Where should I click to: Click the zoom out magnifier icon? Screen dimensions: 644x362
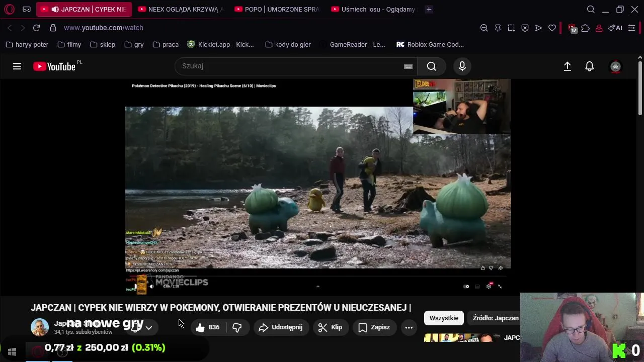point(484,28)
